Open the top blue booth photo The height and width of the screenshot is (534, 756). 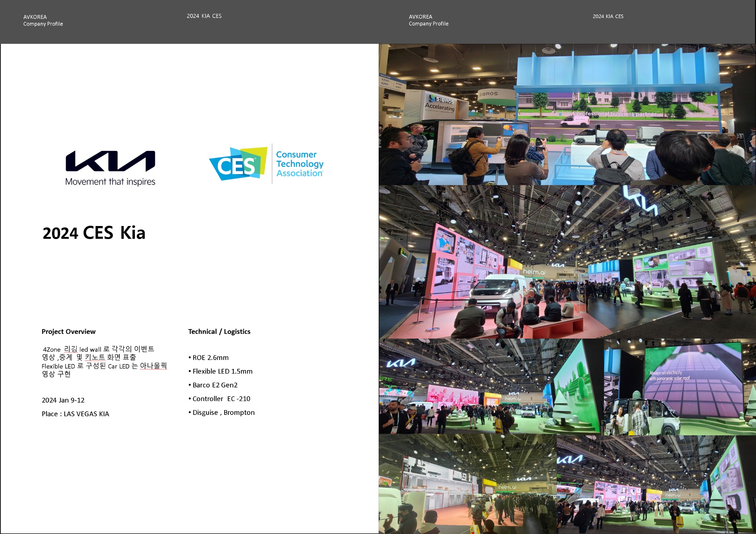(567, 114)
